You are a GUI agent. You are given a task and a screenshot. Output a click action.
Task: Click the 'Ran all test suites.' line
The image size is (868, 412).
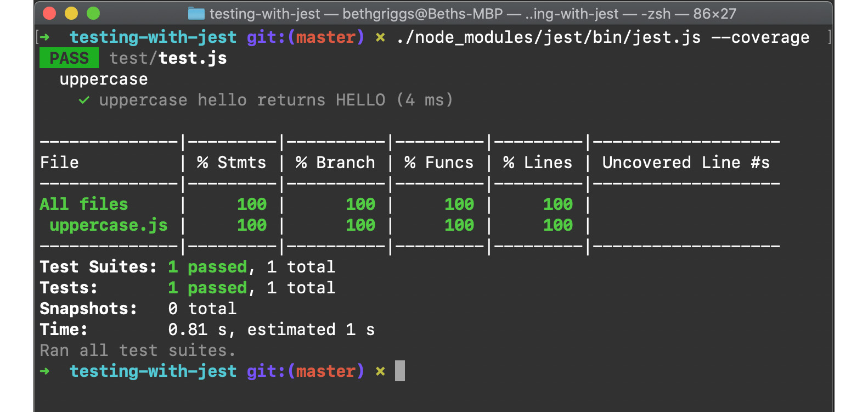[138, 350]
